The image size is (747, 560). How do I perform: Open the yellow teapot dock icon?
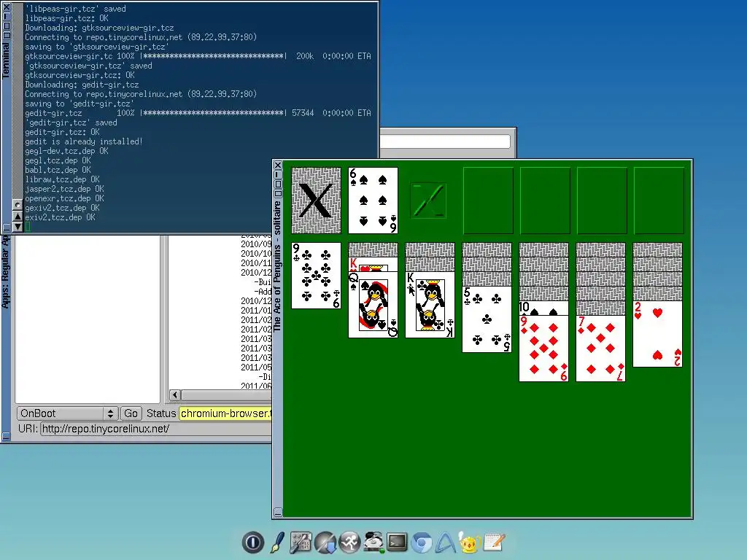click(469, 542)
